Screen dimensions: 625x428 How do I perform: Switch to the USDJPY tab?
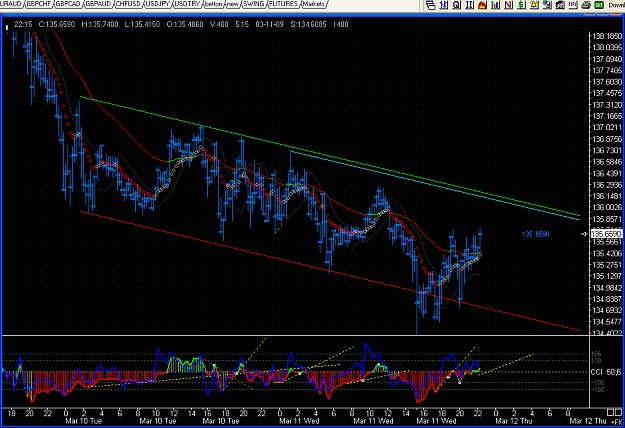pyautogui.click(x=158, y=4)
